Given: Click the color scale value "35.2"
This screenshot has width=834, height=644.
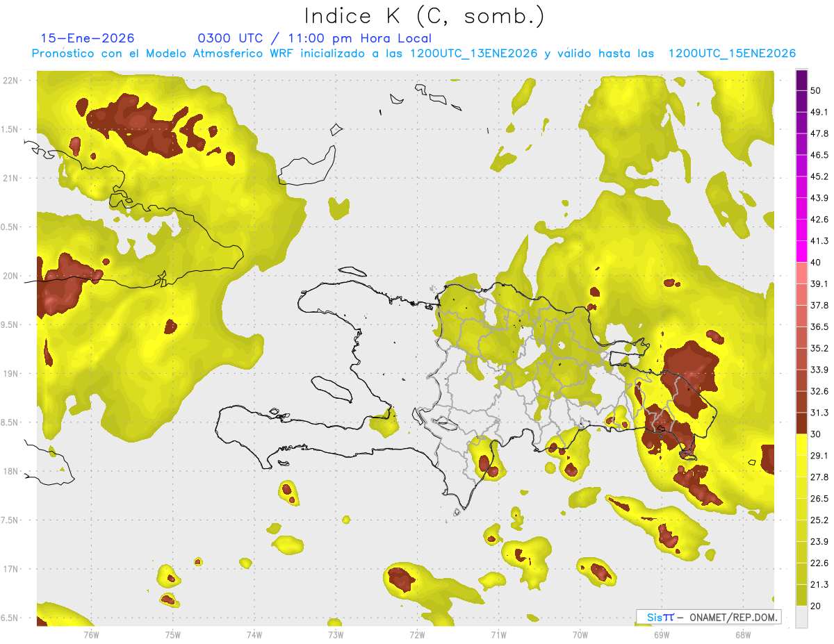Looking at the screenshot, I should tap(819, 349).
